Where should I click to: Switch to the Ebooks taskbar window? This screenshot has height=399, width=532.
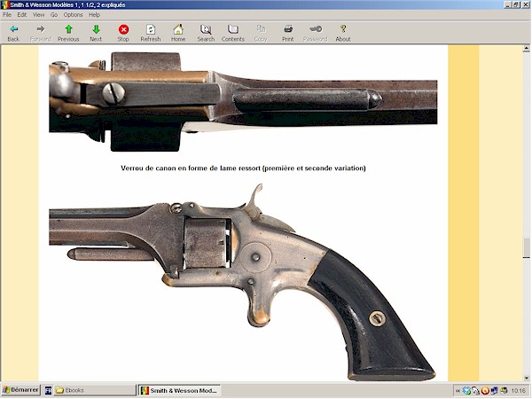95,390
